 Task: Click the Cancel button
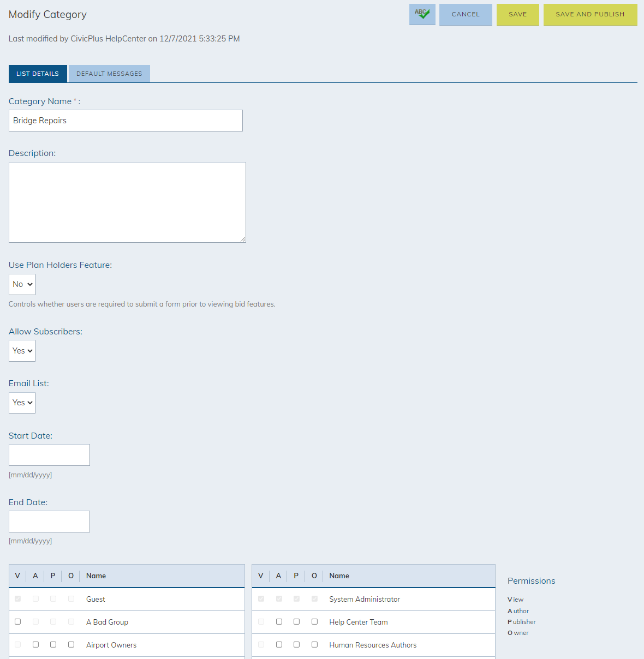coord(466,14)
